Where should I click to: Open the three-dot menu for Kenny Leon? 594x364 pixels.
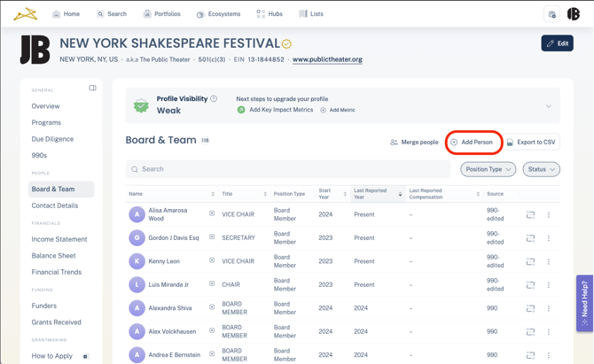549,261
